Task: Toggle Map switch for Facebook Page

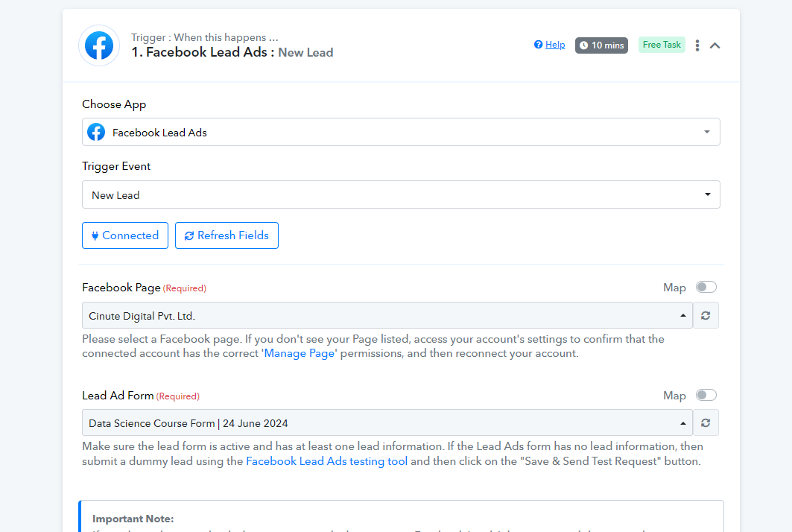Action: (x=706, y=287)
